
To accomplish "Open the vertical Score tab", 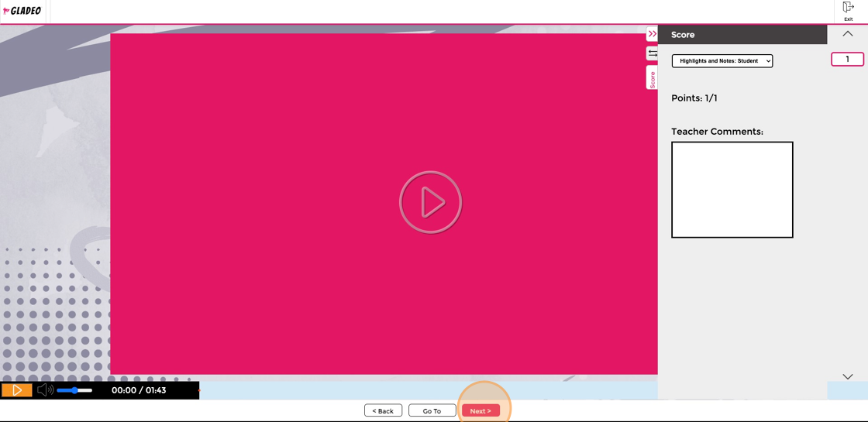I will (652, 78).
